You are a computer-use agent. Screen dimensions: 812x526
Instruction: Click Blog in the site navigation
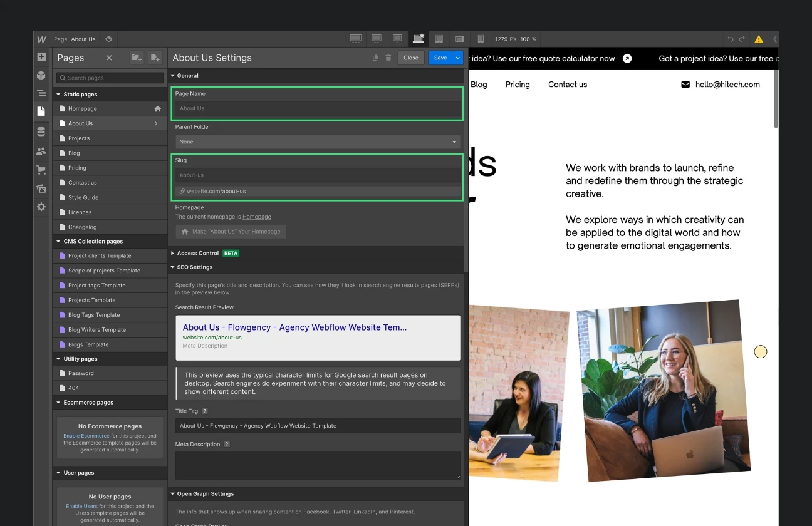479,85
